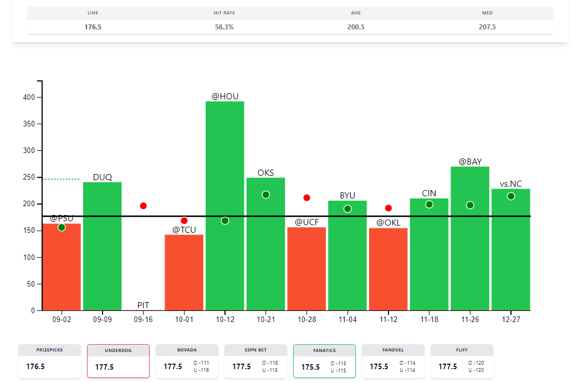Click the "09-16" date label on the axis

[x=143, y=320]
